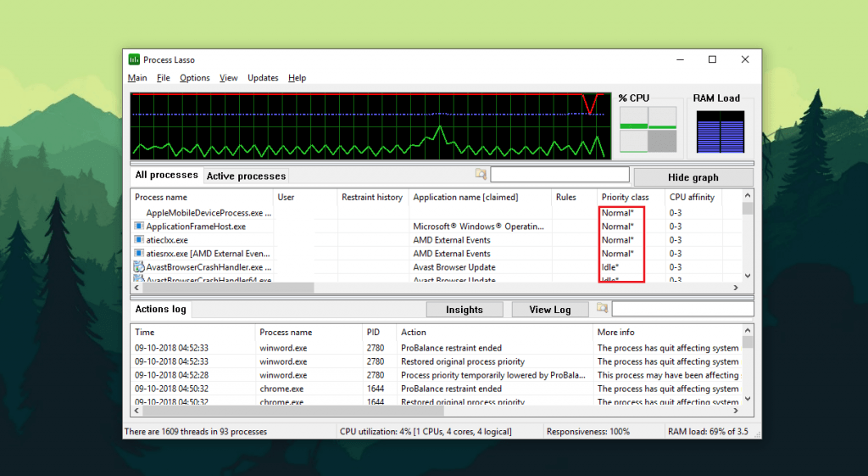The image size is (868, 476).
Task: Select the Actions log tab
Action: click(x=160, y=309)
